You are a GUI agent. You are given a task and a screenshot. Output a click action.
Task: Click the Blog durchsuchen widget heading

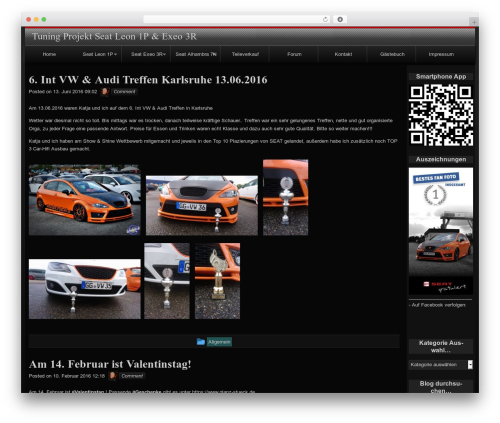coord(441,387)
